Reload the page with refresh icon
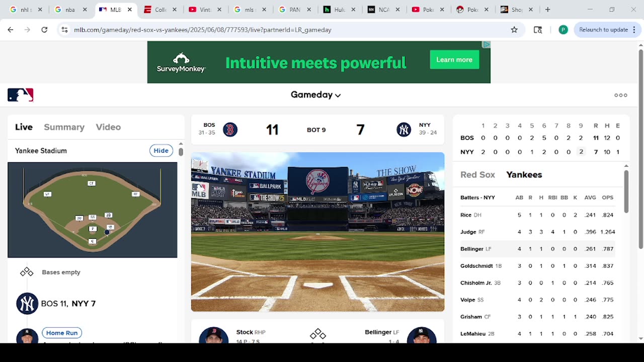The width and height of the screenshot is (644, 362). [x=44, y=30]
